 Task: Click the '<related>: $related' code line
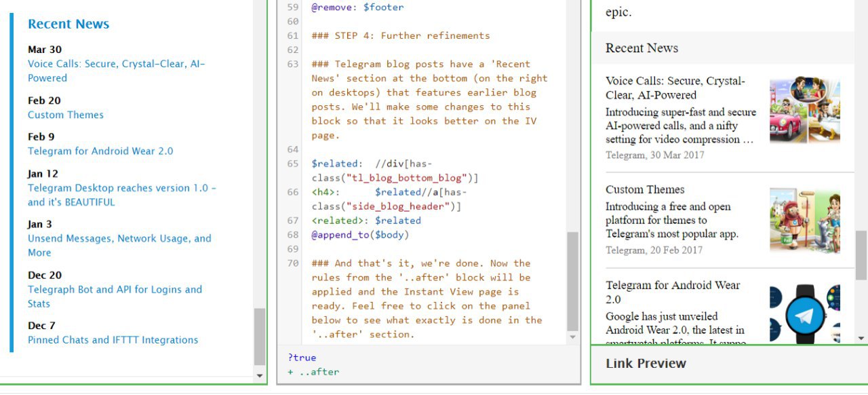366,221
